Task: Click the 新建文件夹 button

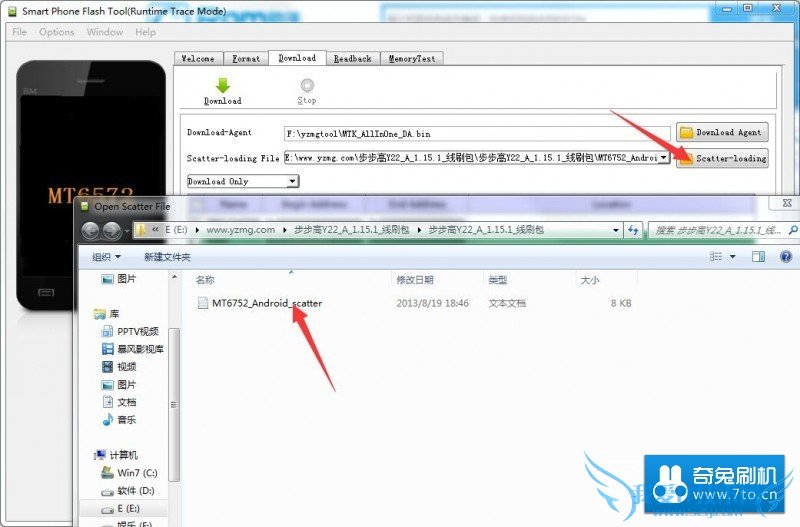Action: coord(167,257)
